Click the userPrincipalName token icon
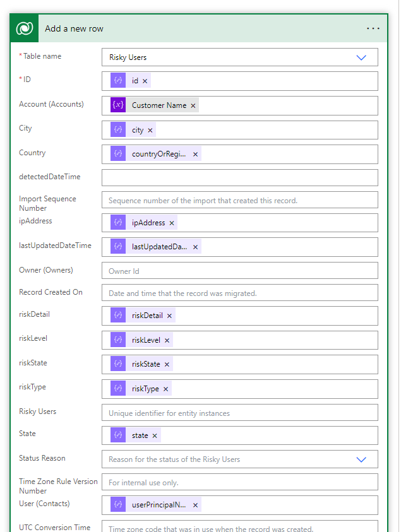This screenshot has height=532, width=401. pos(118,505)
